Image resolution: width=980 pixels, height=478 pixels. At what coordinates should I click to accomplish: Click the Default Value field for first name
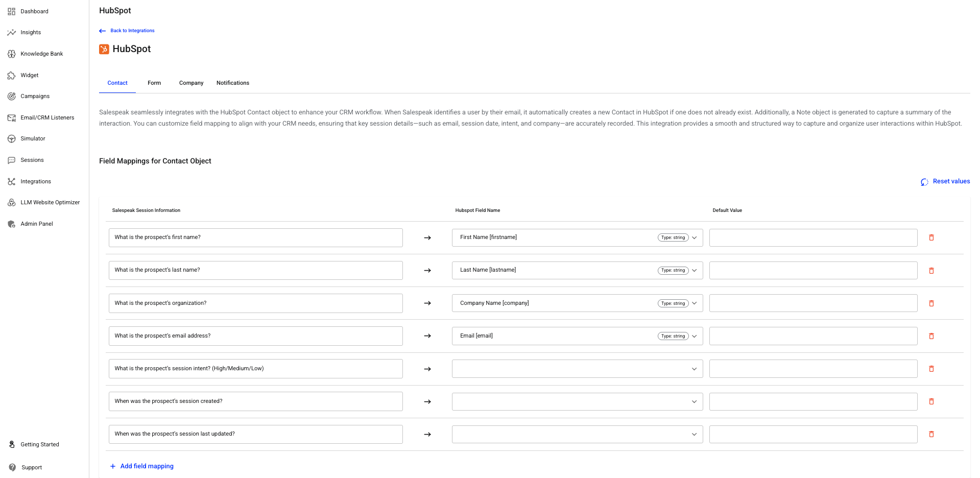813,237
